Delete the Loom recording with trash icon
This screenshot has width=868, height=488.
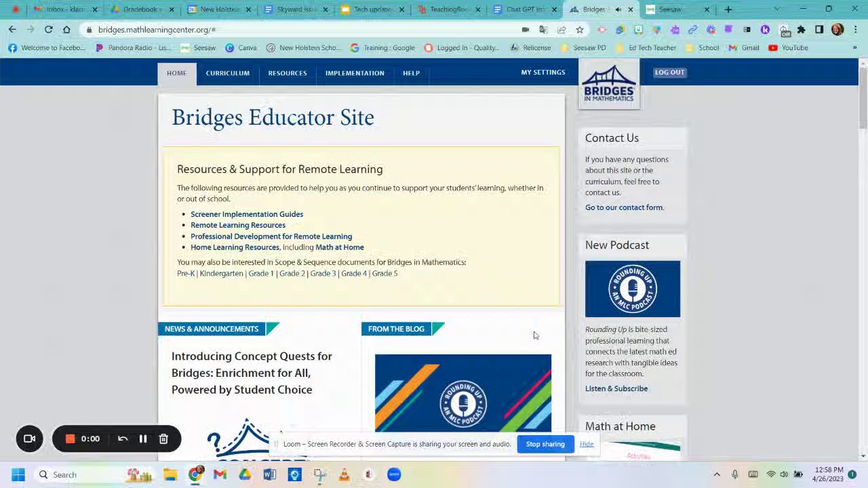[163, 439]
